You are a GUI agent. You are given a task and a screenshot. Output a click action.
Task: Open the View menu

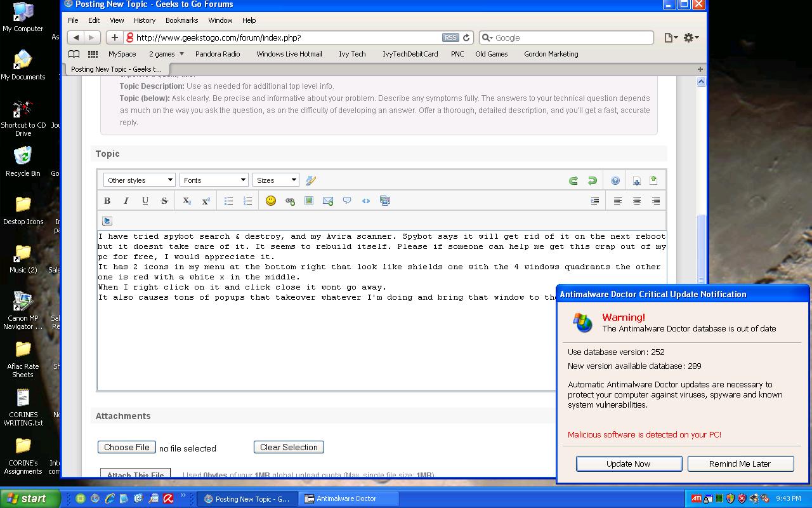(x=117, y=20)
